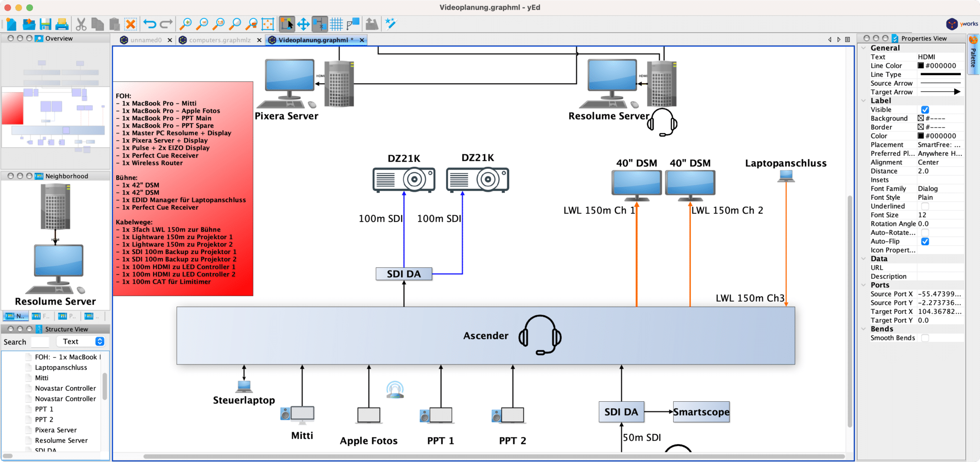The width and height of the screenshot is (980, 462).
Task: Click the Fit Content toolbar icon
Action: [x=268, y=24]
